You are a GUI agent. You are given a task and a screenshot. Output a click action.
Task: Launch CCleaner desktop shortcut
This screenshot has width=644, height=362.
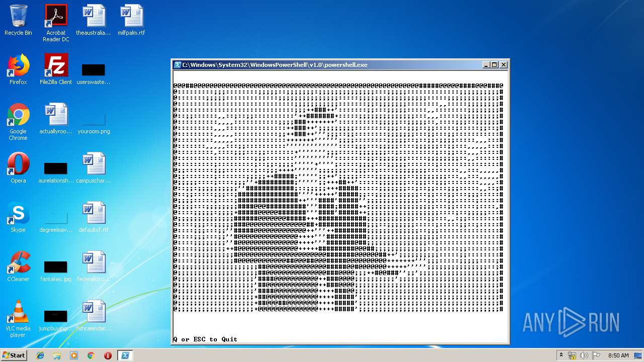click(18, 266)
